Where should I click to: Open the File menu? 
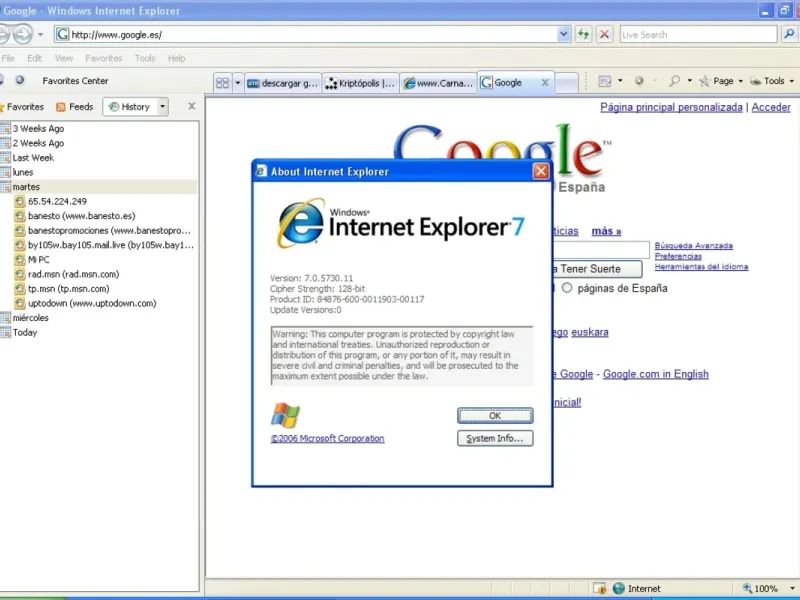click(x=8, y=58)
